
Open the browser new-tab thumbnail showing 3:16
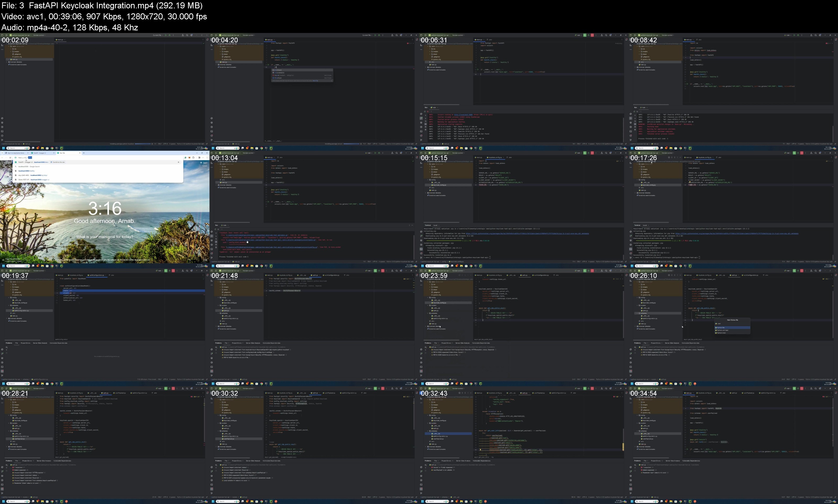click(105, 210)
